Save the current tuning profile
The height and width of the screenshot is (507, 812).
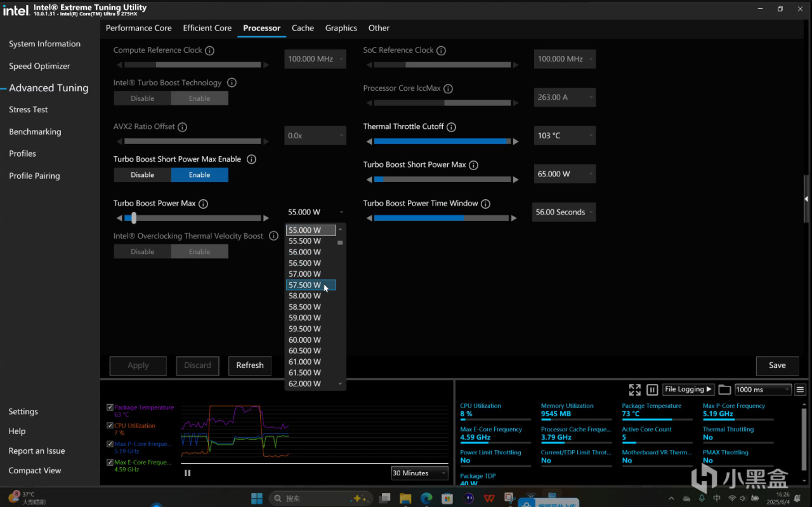point(777,365)
